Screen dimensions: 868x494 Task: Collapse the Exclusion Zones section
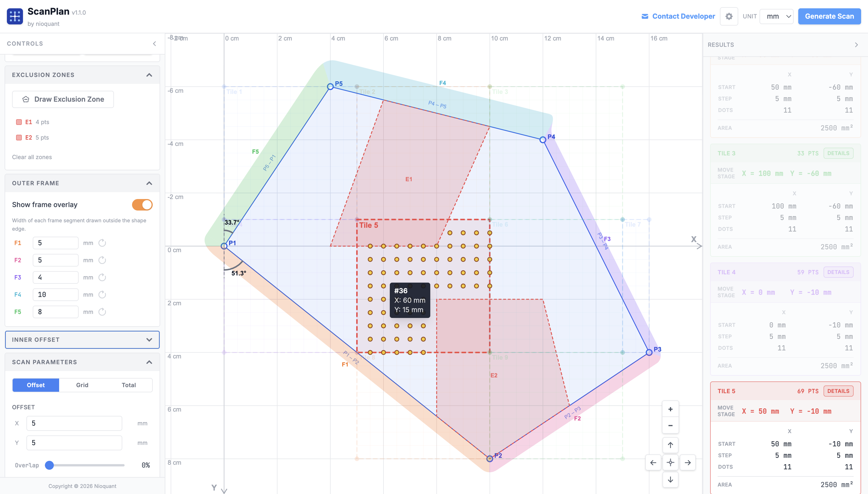pos(149,75)
